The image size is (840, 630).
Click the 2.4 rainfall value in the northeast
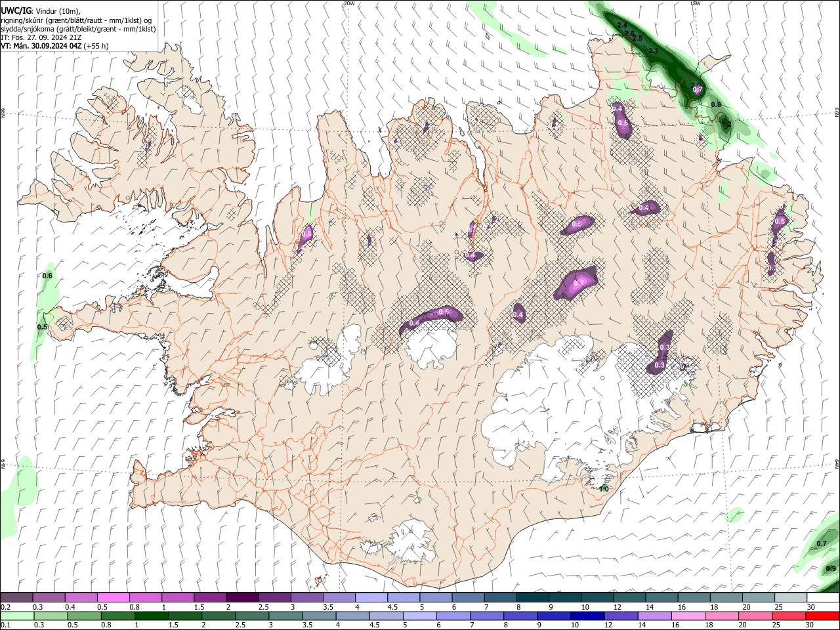click(x=622, y=25)
